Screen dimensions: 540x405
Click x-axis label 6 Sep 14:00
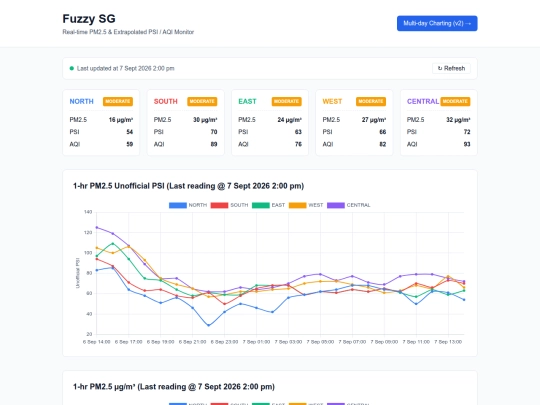[96, 342]
